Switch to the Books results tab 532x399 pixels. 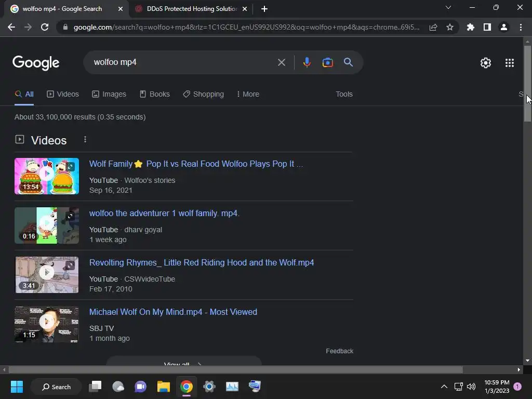pyautogui.click(x=155, y=94)
